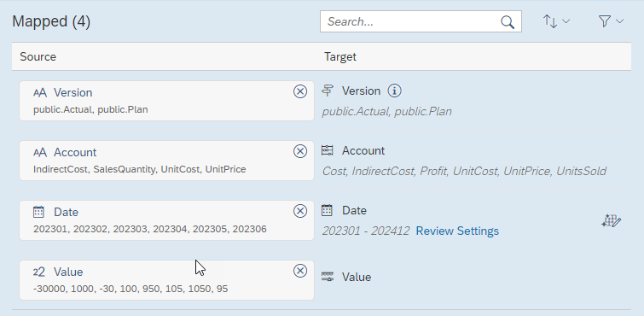Click the Date target calendar icon
This screenshot has width=644, height=316.
click(327, 210)
